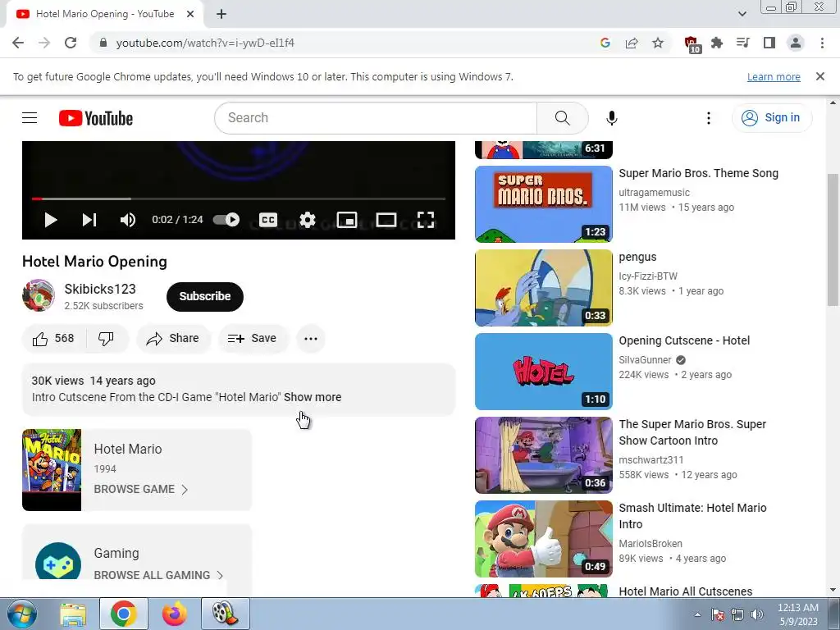Open Chrome three-dot menu
This screenshot has height=630, width=840.
pos(822,43)
